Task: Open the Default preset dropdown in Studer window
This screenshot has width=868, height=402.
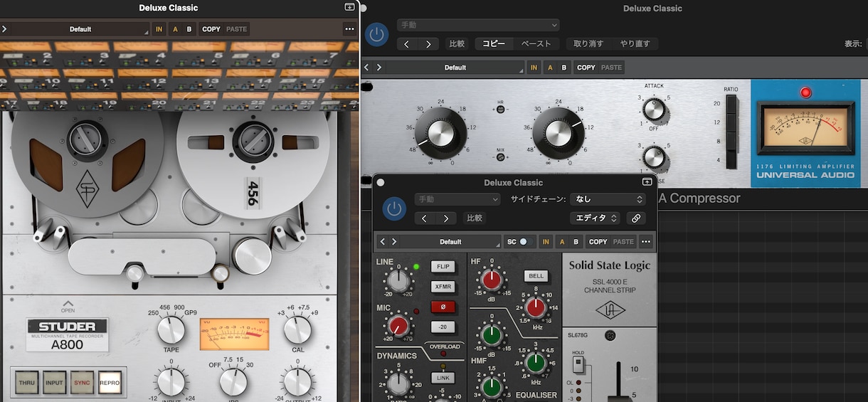Action: click(x=80, y=29)
